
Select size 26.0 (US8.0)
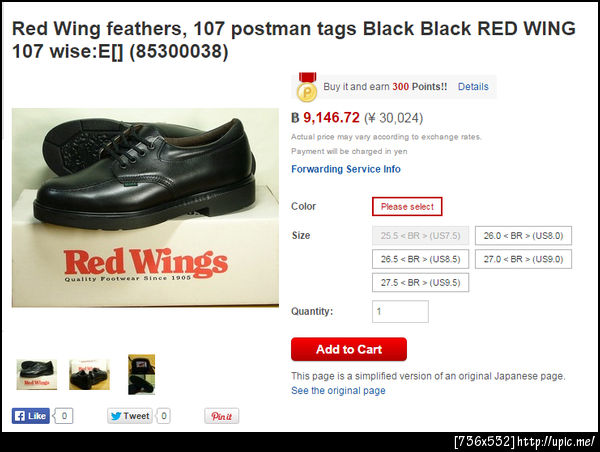pyautogui.click(x=522, y=236)
